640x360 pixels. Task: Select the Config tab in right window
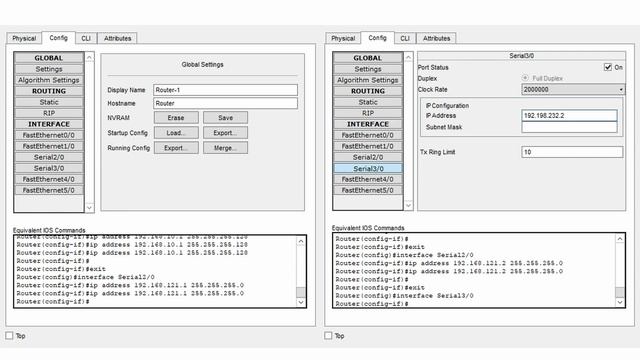coord(378,38)
